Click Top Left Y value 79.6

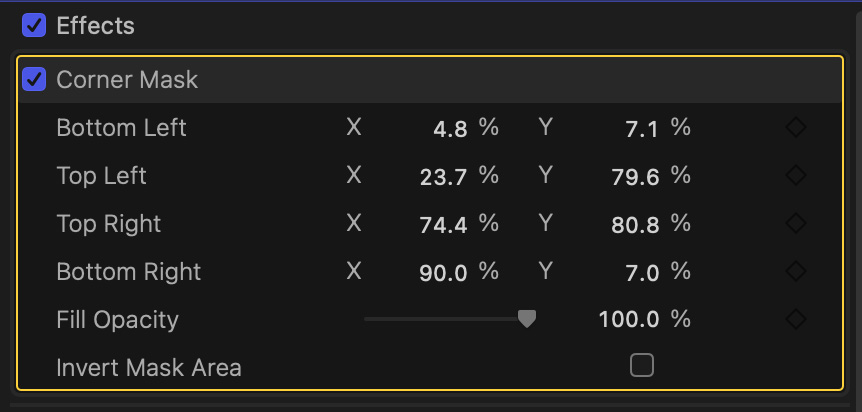(x=635, y=177)
